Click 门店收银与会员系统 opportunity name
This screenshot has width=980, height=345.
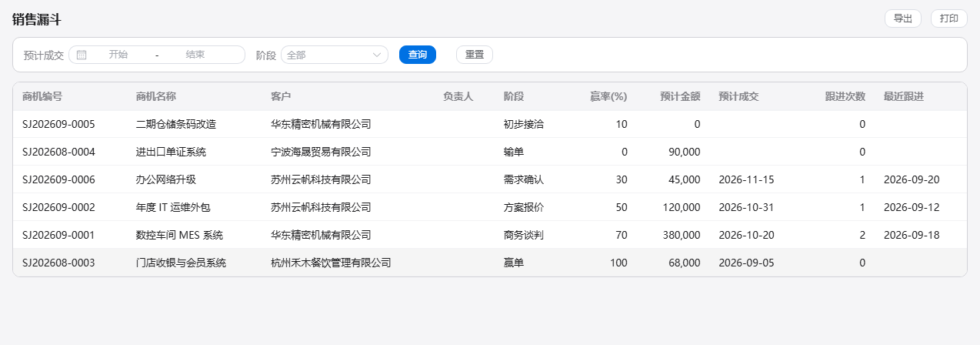tap(181, 263)
